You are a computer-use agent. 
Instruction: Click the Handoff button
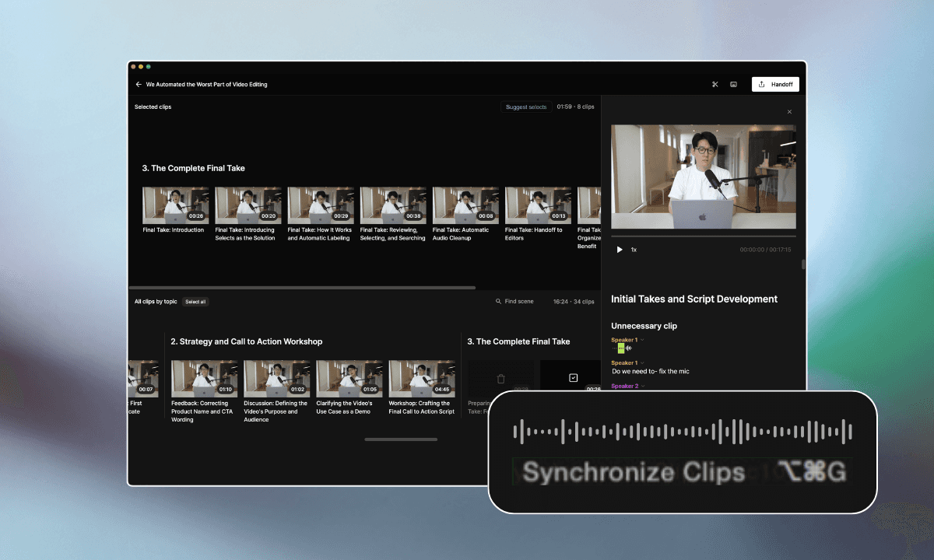point(775,84)
